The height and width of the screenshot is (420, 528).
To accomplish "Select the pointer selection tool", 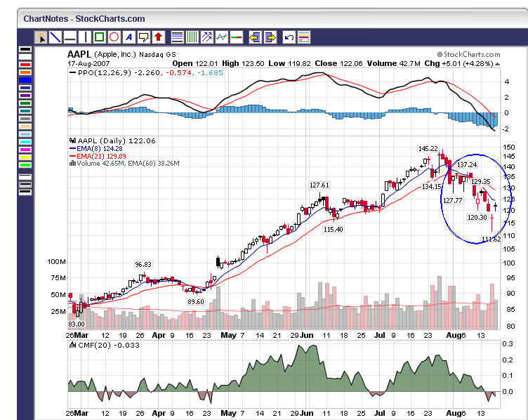I will (41, 37).
